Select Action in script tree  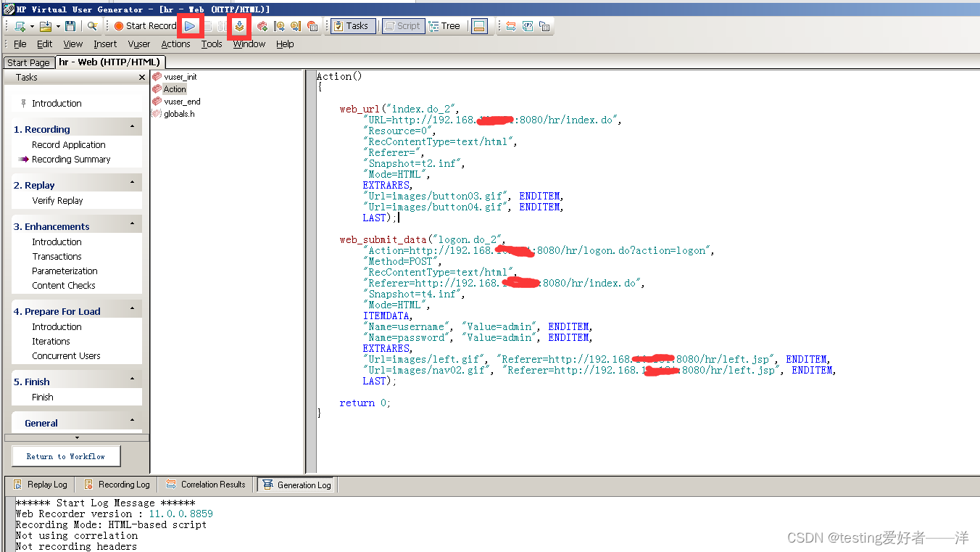[175, 89]
